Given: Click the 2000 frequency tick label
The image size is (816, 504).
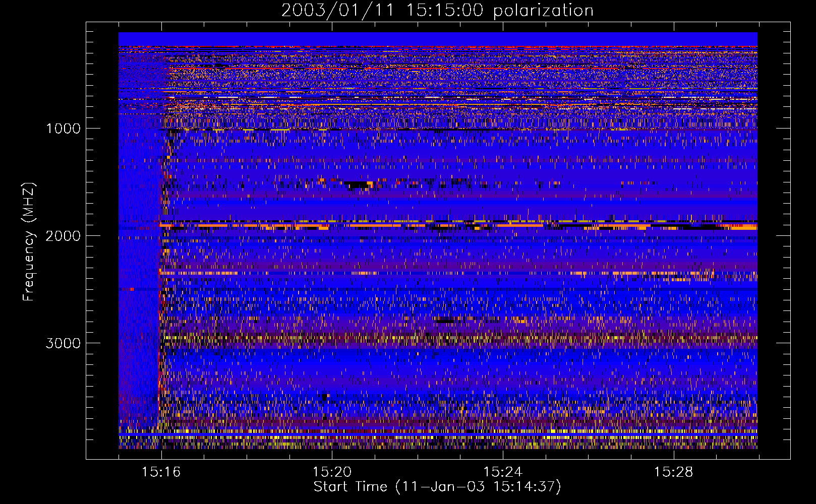Looking at the screenshot, I should click(x=63, y=236).
